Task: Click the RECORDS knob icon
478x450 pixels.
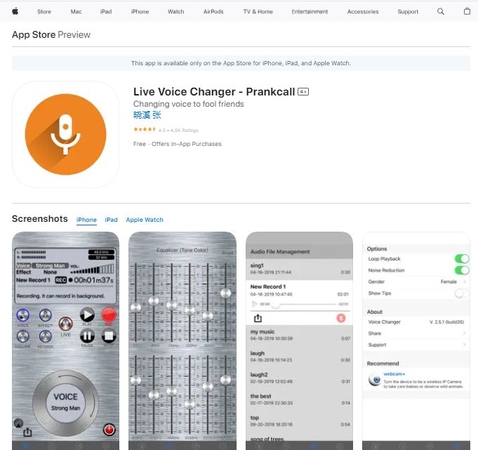Action: tap(45, 336)
